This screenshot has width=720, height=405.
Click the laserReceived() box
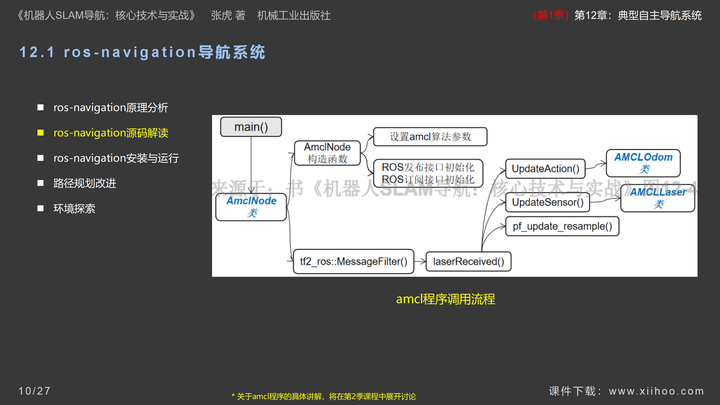468,262
